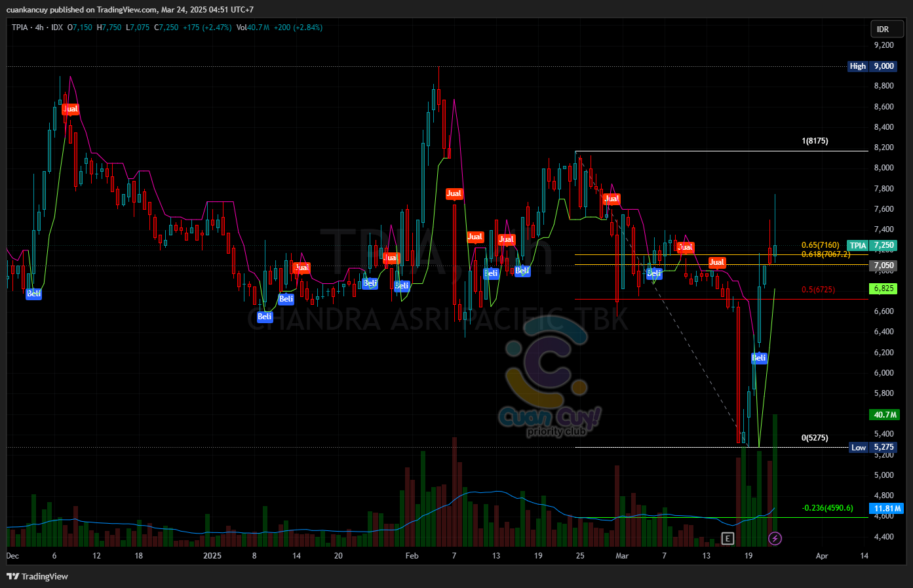The height and width of the screenshot is (588, 913).
Task: Select the Fibonacci 0.5(6725) level label
Action: [x=818, y=290]
